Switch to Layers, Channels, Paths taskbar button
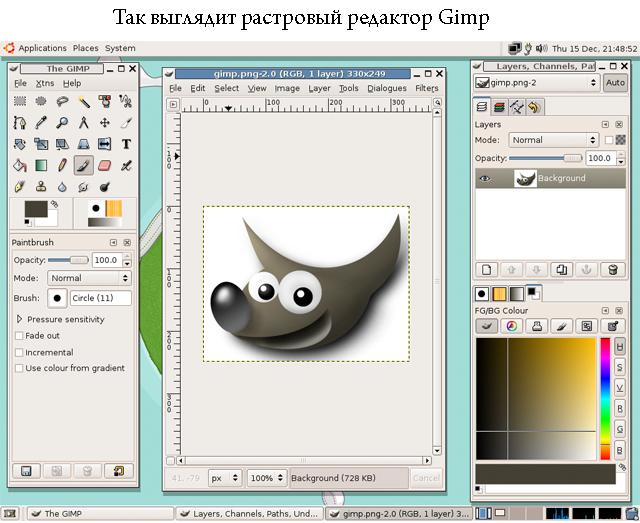This screenshot has width=640, height=523. coord(250,514)
